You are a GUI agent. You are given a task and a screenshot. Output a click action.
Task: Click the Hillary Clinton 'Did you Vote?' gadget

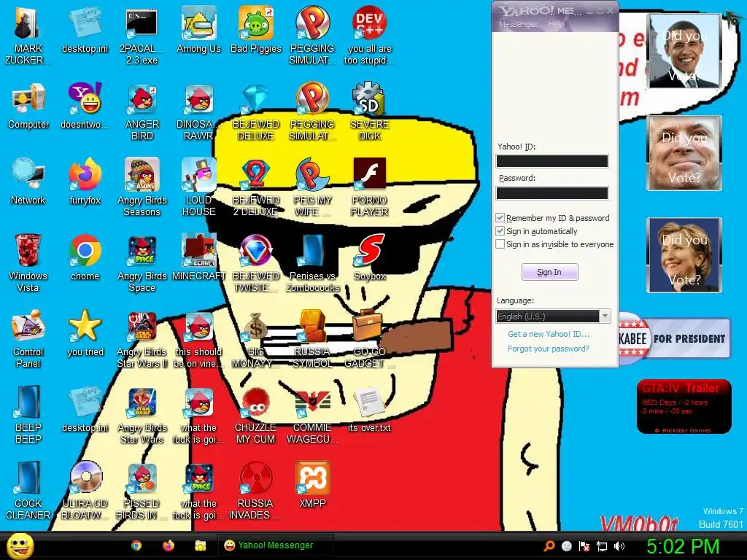tap(684, 254)
